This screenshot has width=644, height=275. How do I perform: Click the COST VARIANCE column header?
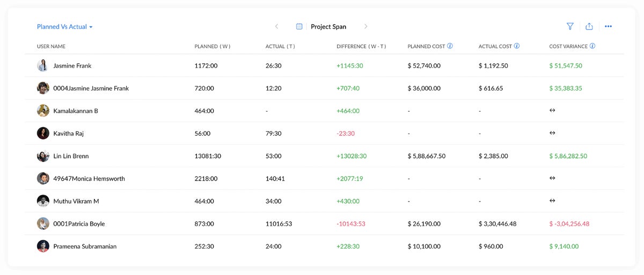[x=568, y=47]
